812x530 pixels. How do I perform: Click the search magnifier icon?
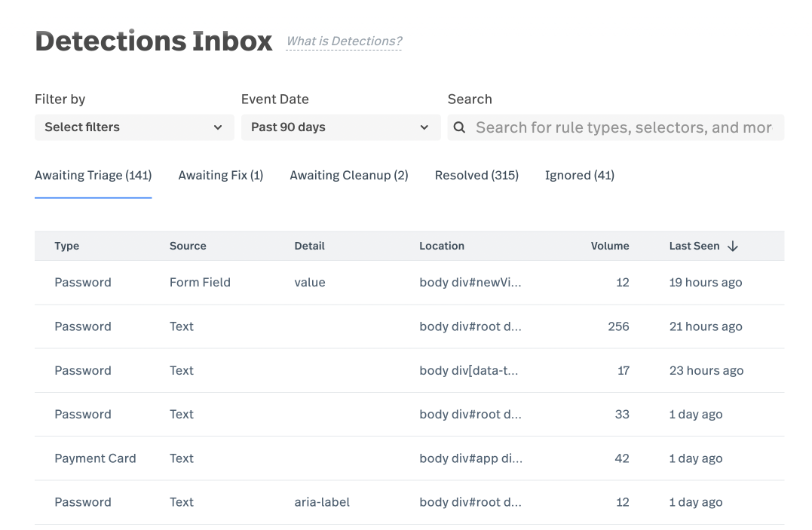pos(459,127)
